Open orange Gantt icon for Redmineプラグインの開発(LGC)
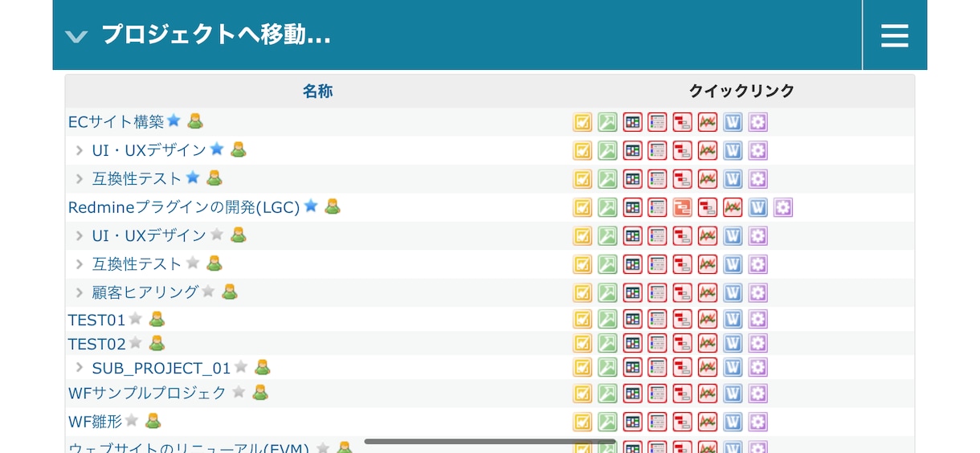980x453 pixels. tap(682, 207)
